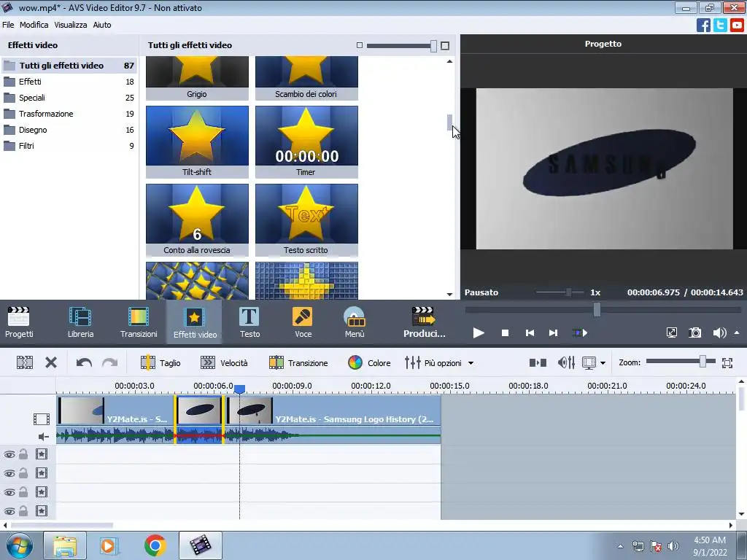Click the split clip timeline icon
The image size is (747, 560).
[25, 363]
